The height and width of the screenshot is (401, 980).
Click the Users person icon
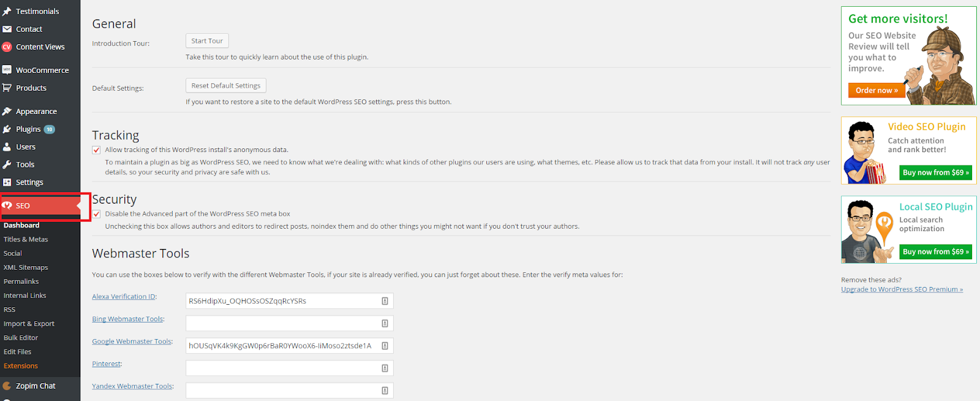(x=7, y=147)
